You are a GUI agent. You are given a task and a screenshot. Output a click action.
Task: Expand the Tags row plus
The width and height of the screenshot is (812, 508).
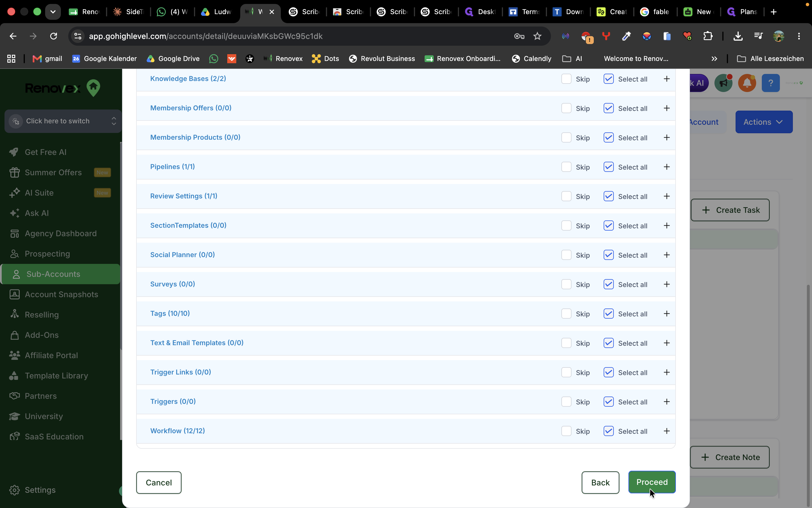[x=667, y=314]
